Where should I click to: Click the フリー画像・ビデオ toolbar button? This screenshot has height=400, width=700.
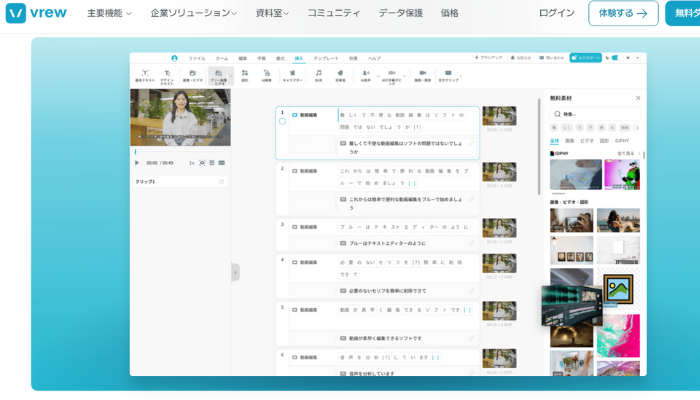coord(218,76)
